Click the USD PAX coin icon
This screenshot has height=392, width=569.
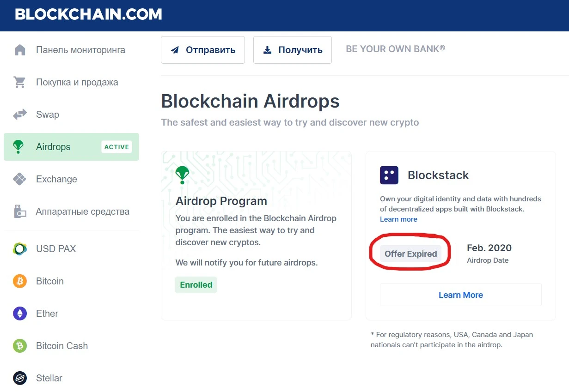20,249
